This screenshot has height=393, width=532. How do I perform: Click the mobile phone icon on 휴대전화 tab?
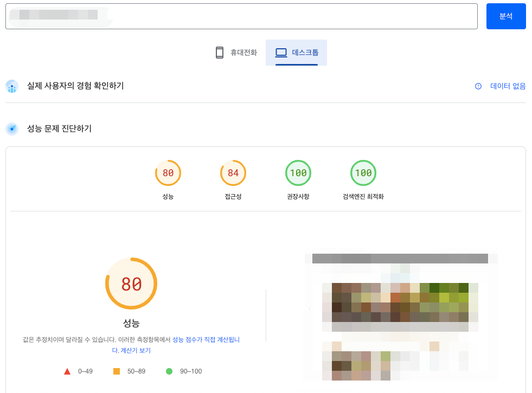219,52
